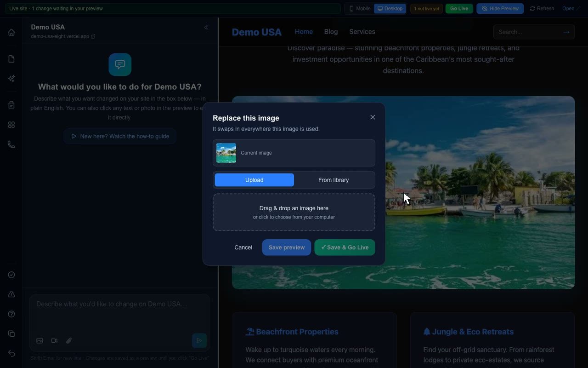Open the Home nav item
This screenshot has height=368, width=588.
pyautogui.click(x=304, y=32)
